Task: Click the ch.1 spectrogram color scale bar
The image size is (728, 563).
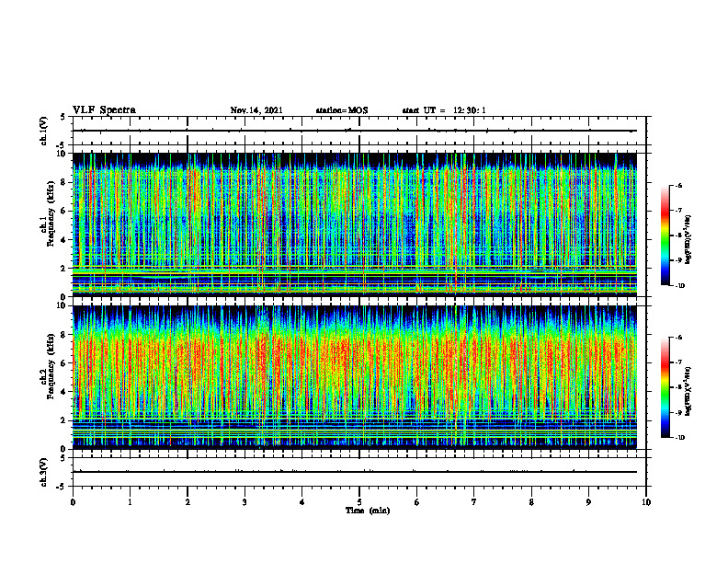Action: [665, 236]
